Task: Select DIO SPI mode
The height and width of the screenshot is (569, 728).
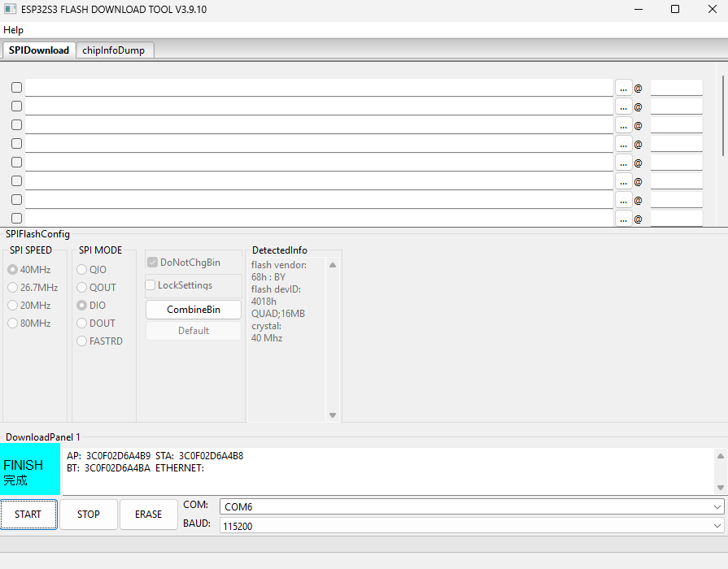Action: pyautogui.click(x=91, y=306)
